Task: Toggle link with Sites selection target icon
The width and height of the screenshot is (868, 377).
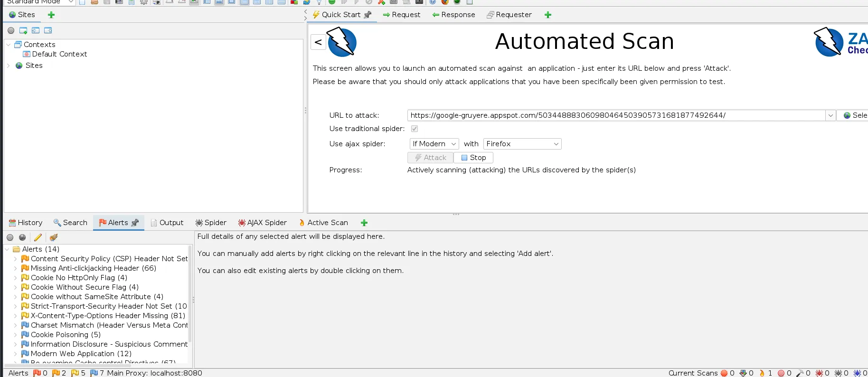Action: [11, 30]
